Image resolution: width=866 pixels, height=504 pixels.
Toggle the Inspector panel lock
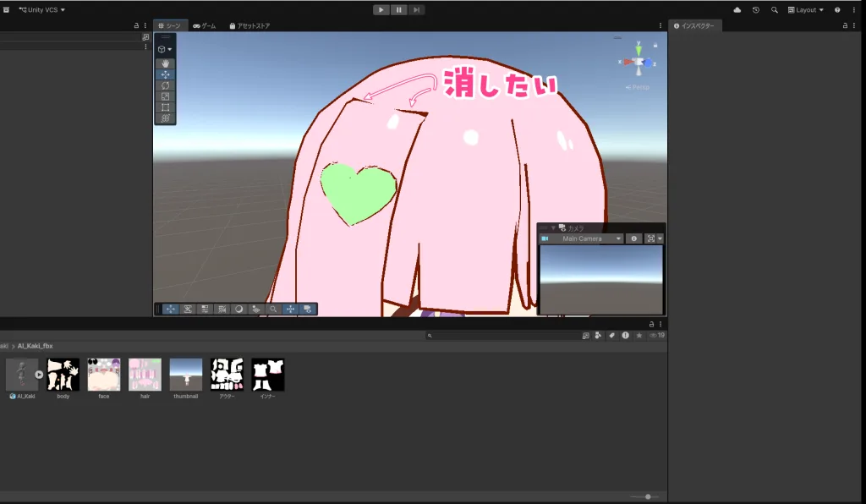(x=845, y=25)
